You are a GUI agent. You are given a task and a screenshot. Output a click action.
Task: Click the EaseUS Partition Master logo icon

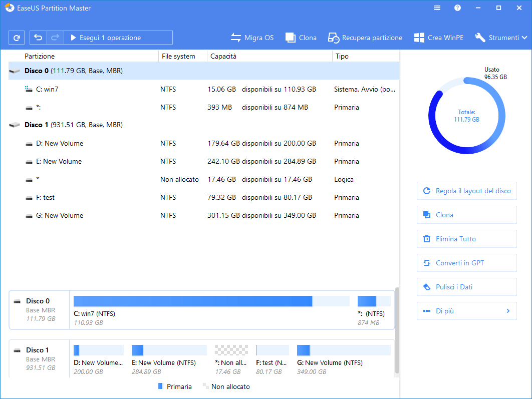point(10,8)
